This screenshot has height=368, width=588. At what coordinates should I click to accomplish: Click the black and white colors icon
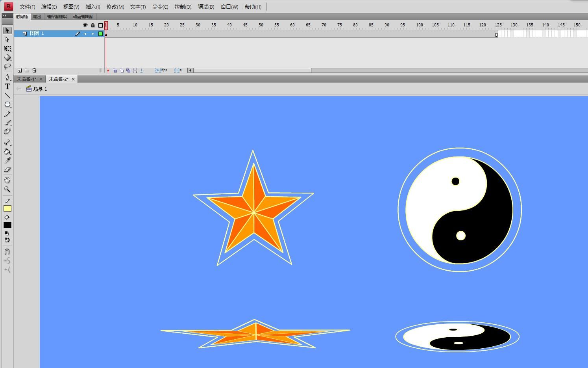coord(6,233)
